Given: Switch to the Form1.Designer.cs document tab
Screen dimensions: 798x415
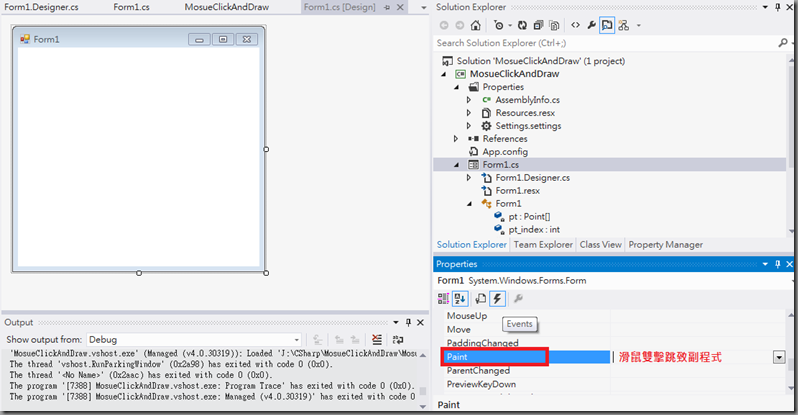Looking at the screenshot, I should tap(42, 7).
